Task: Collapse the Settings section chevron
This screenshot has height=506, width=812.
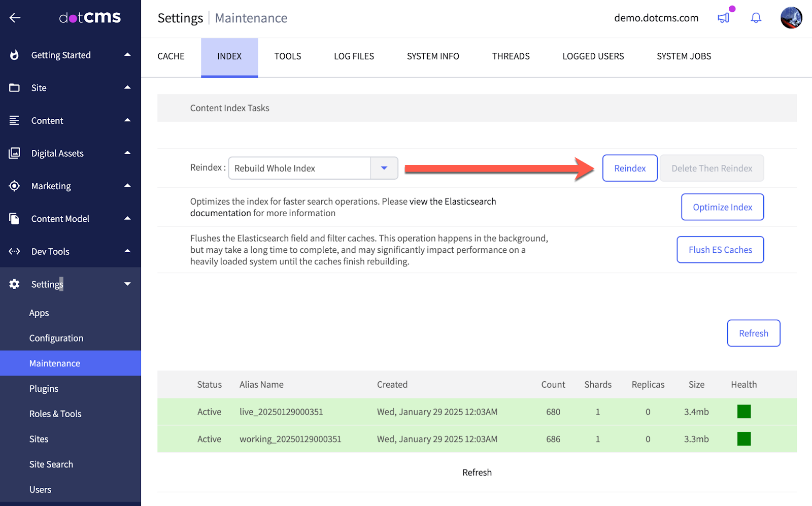Action: pos(127,284)
